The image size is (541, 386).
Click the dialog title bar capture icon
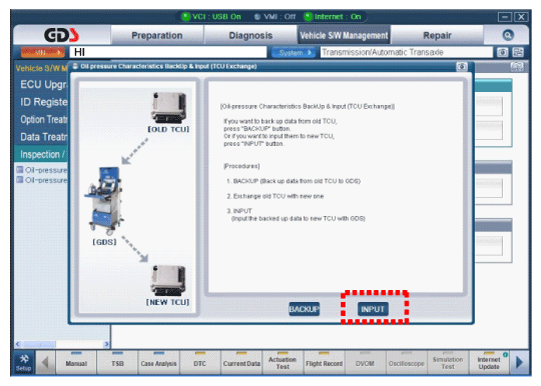click(462, 67)
